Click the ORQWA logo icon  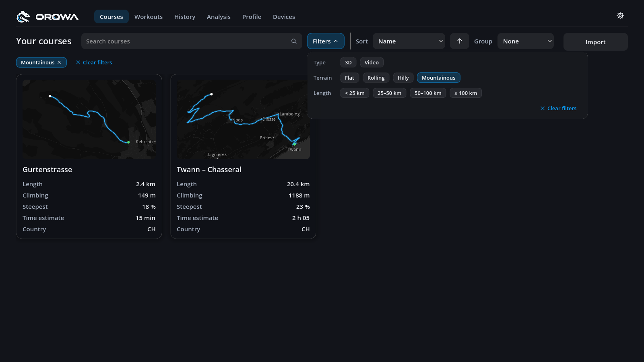tap(23, 16)
